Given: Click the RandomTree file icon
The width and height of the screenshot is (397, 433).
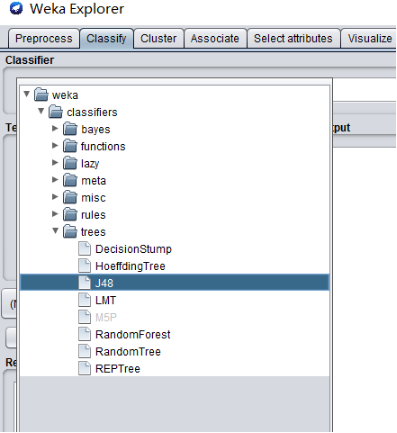Looking at the screenshot, I should 84,351.
